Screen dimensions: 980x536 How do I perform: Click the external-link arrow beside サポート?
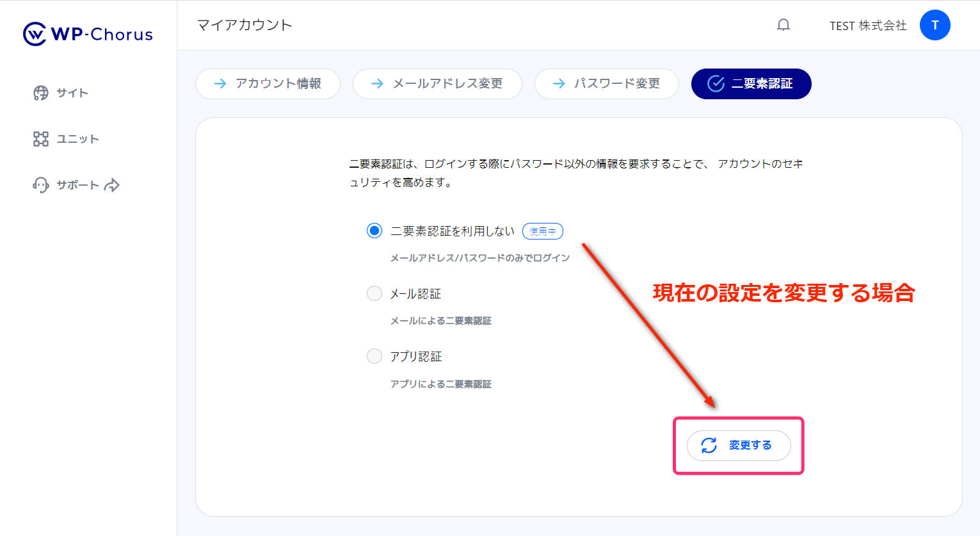click(112, 185)
